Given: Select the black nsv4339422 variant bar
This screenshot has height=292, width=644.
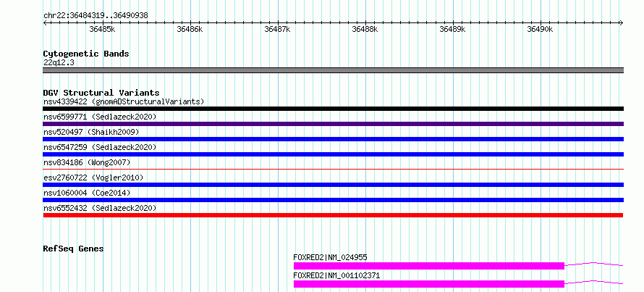Looking at the screenshot, I should click(x=334, y=109).
